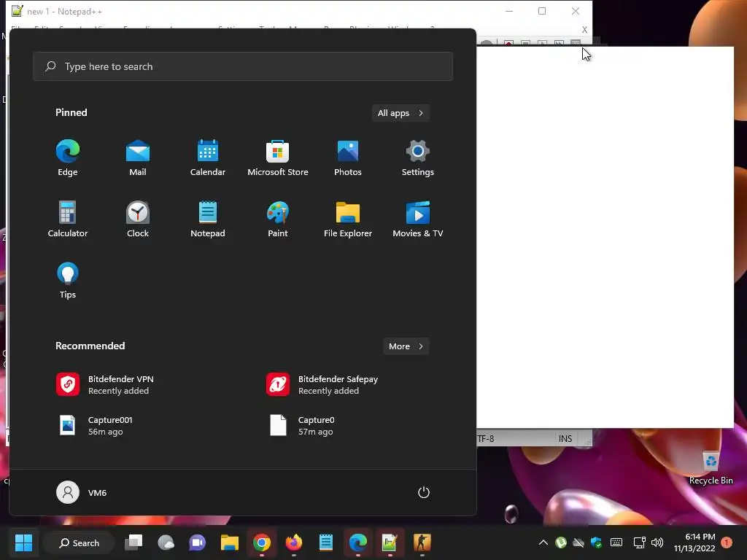This screenshot has height=560, width=747.
Task: Open pinned File Explorer
Action: click(x=348, y=219)
